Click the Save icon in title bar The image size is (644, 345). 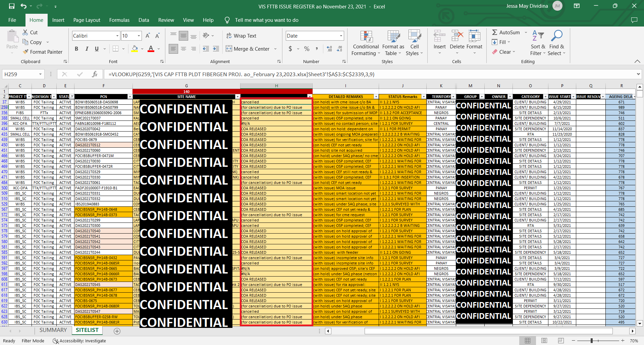[x=12, y=6]
